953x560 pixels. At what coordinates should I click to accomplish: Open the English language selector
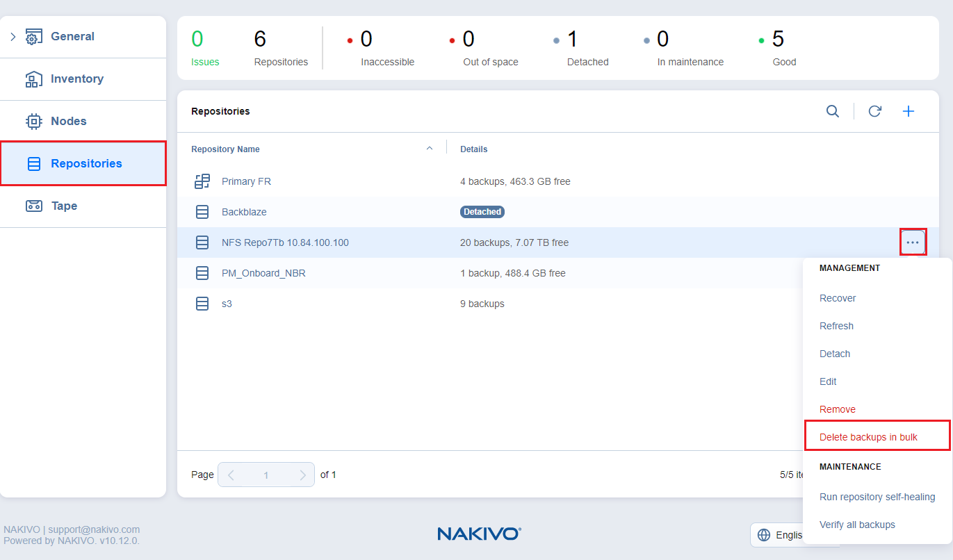tap(779, 535)
